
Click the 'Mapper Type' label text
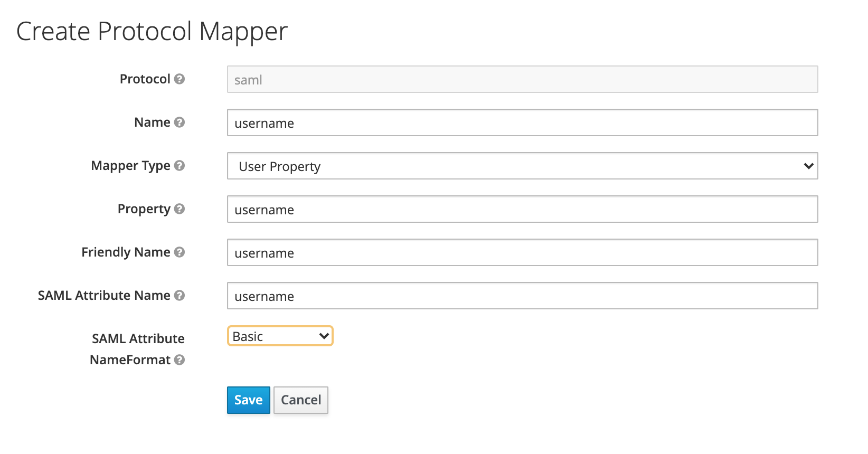130,166
